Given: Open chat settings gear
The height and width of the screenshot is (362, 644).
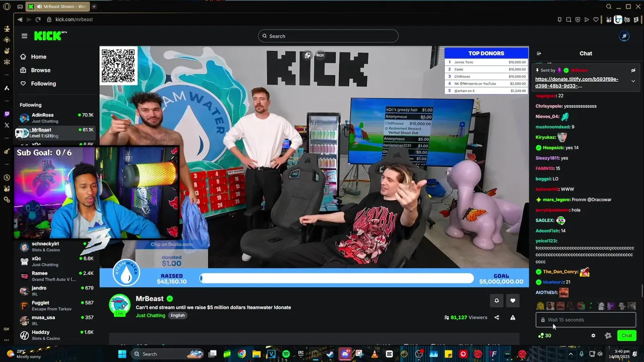Looking at the screenshot, I should pyautogui.click(x=593, y=336).
